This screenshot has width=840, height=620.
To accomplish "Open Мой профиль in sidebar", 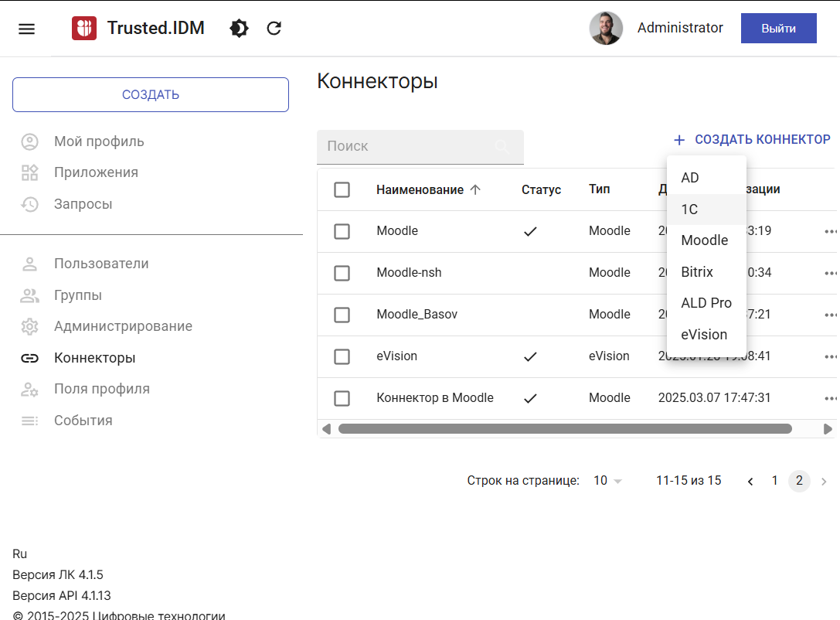I will point(99,141).
